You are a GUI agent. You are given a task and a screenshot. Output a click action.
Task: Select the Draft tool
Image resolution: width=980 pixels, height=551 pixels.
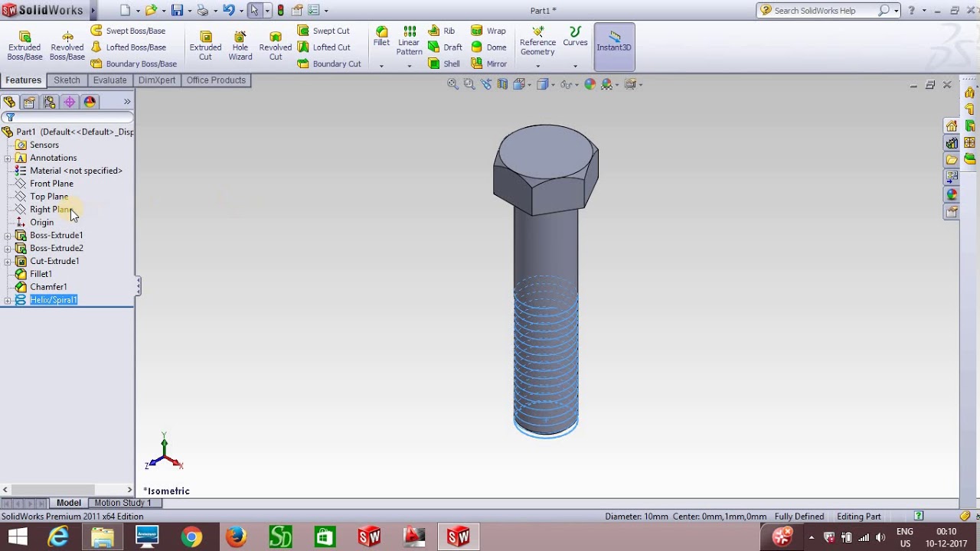445,47
